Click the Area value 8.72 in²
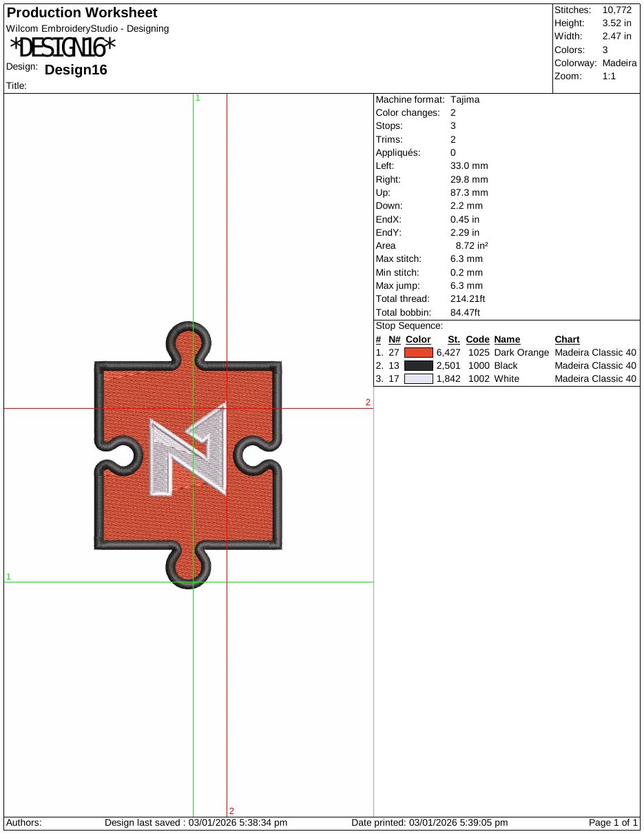644x834 pixels. tap(472, 245)
